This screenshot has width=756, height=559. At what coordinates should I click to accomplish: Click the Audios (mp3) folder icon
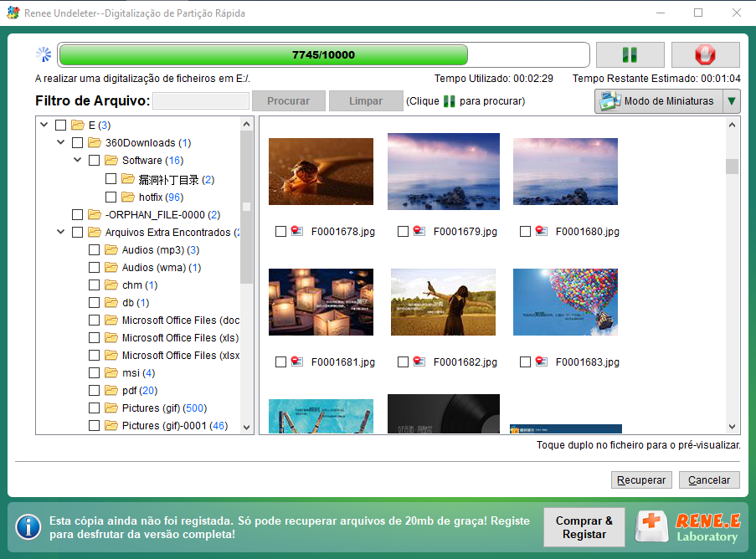pyautogui.click(x=111, y=249)
